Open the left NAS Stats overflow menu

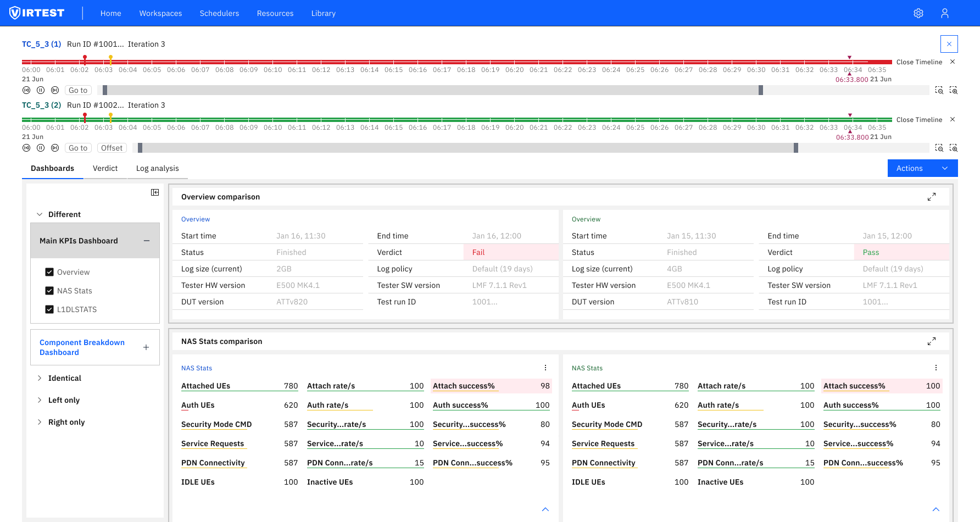click(545, 368)
